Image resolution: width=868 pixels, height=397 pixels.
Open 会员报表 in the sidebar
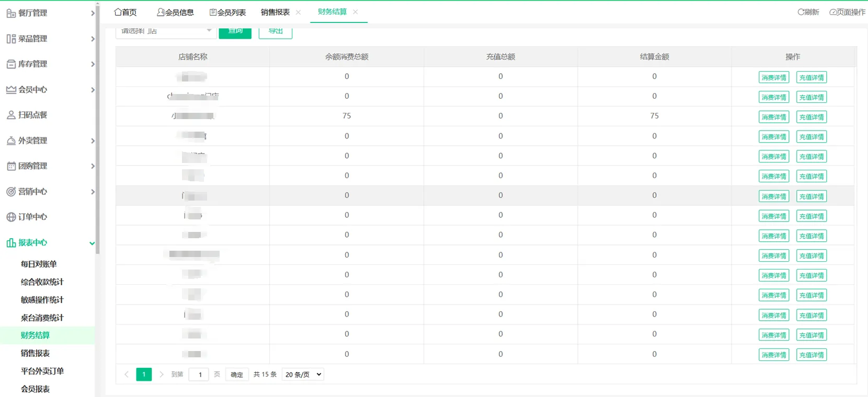tap(35, 389)
